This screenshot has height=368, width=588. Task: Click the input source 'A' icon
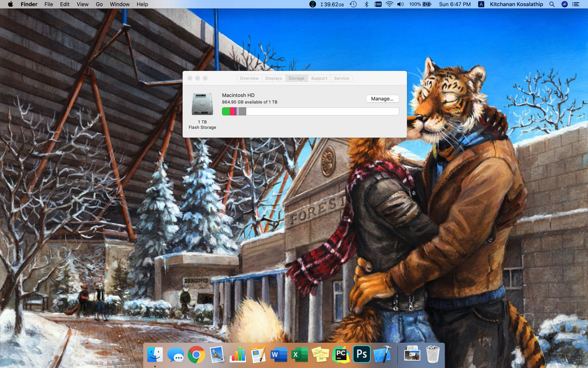click(x=481, y=4)
